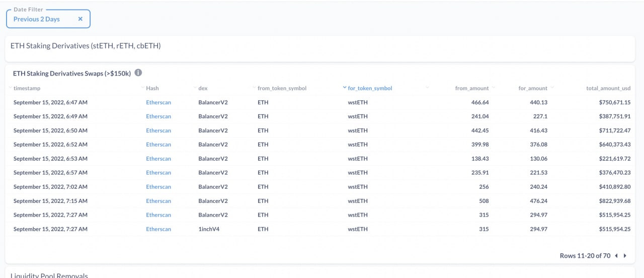Select the 440.13 for_amount value
The width and height of the screenshot is (644, 278).
point(538,102)
